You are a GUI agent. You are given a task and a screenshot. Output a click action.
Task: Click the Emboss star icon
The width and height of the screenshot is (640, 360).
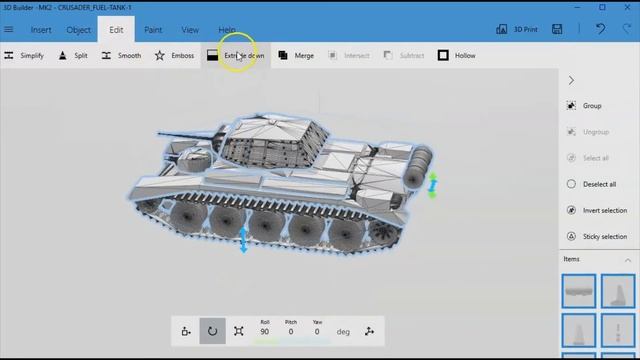(x=160, y=56)
